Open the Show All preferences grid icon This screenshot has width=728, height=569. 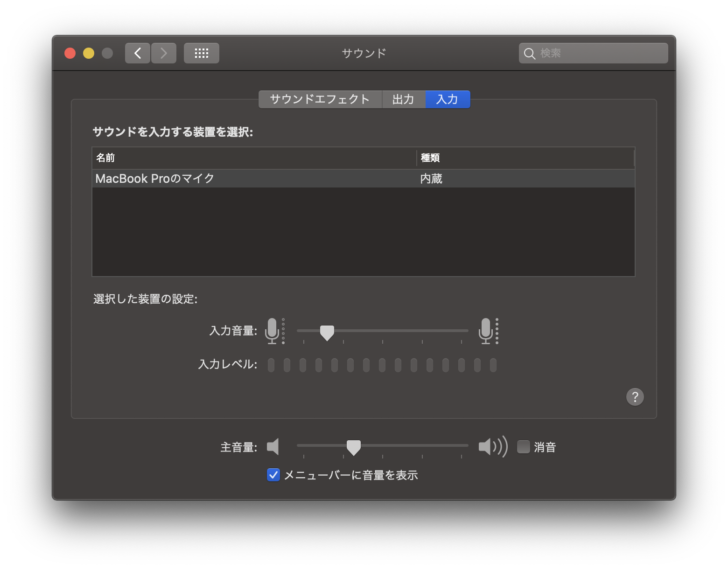pos(201,53)
